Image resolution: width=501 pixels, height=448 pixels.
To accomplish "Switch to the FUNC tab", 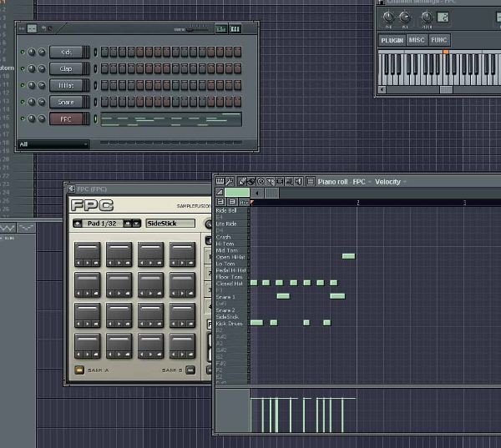I will point(438,40).
